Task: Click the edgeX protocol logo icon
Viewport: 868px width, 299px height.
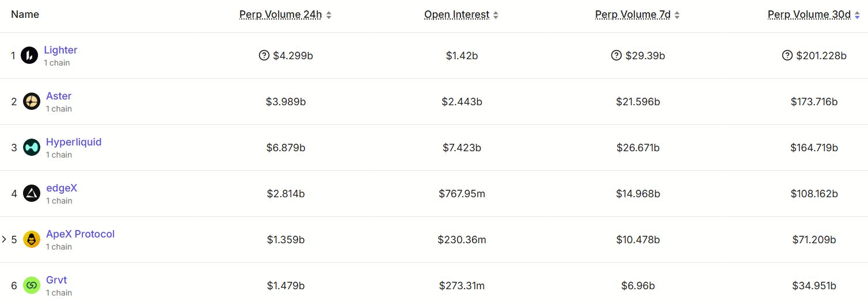Action: (x=32, y=193)
